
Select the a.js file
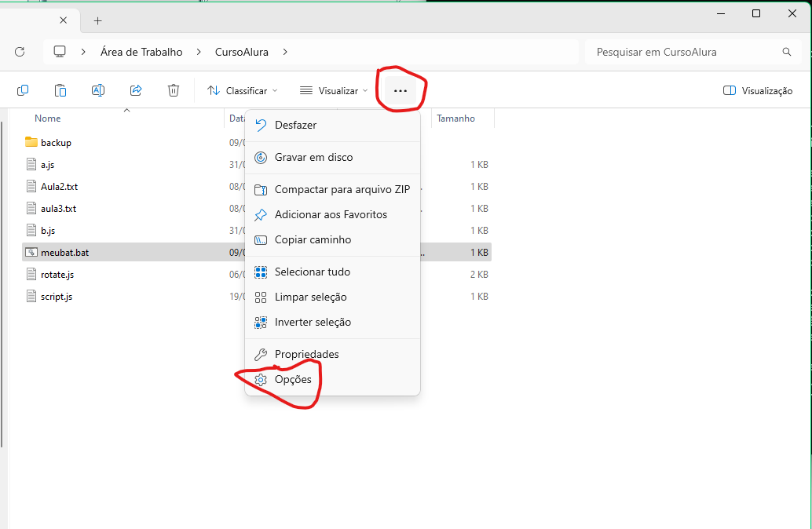[x=48, y=165]
